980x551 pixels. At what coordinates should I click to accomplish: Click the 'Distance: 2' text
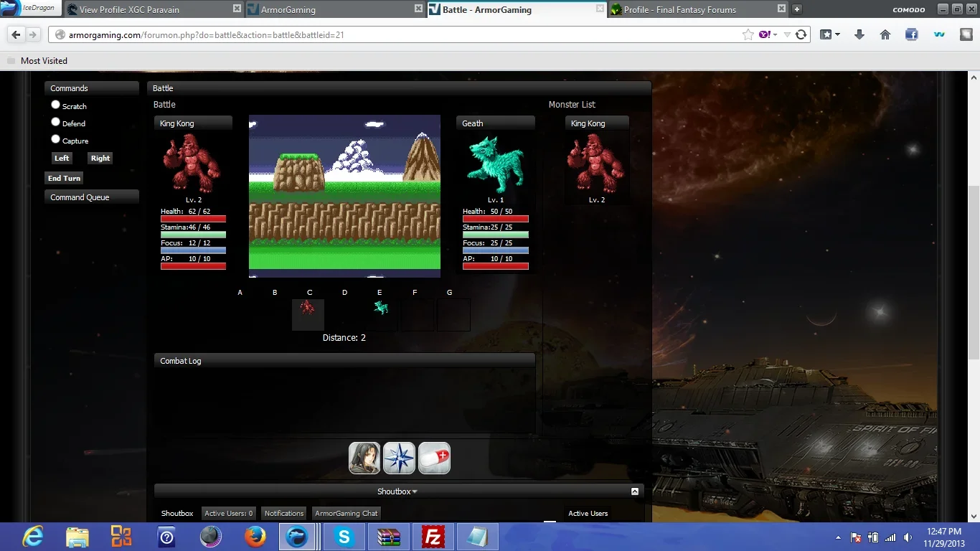pos(344,338)
